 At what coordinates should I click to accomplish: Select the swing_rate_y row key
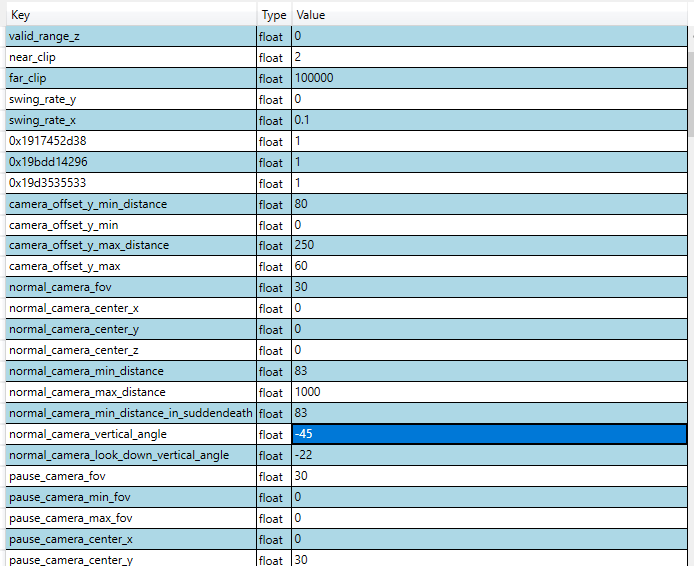pos(131,99)
